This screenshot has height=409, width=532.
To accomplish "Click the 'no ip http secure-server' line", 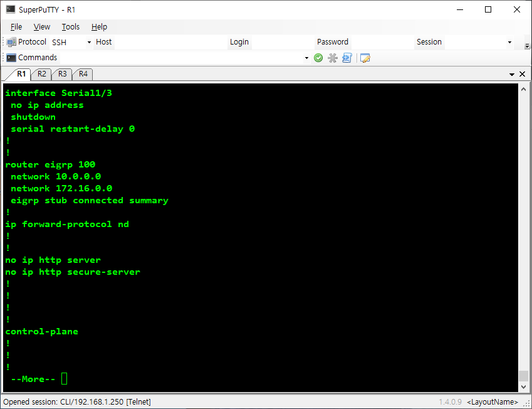I will 73,272.
